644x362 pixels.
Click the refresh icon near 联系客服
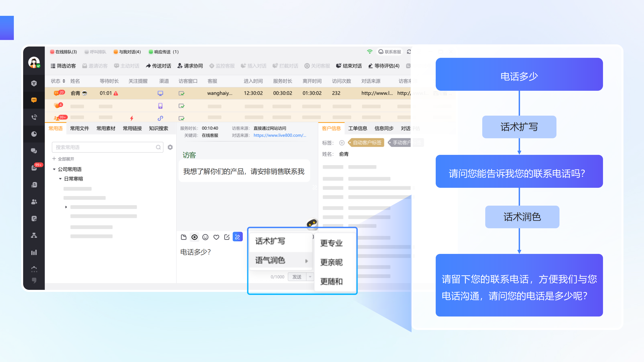pyautogui.click(x=409, y=52)
